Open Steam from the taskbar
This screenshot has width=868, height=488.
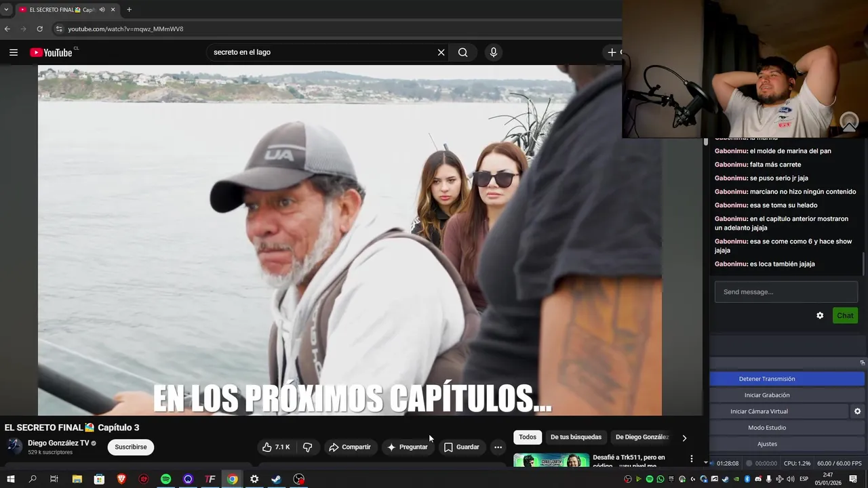point(277,479)
